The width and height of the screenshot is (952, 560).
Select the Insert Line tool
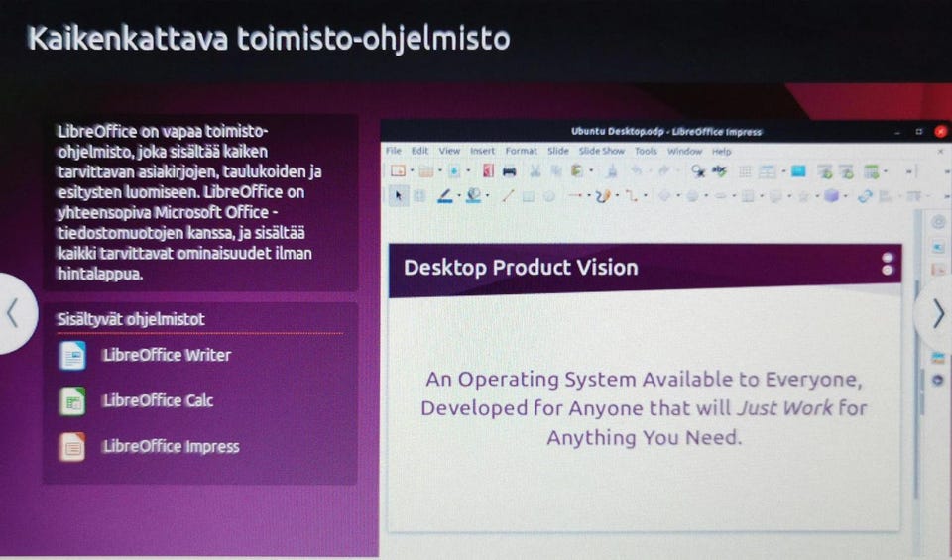(508, 196)
